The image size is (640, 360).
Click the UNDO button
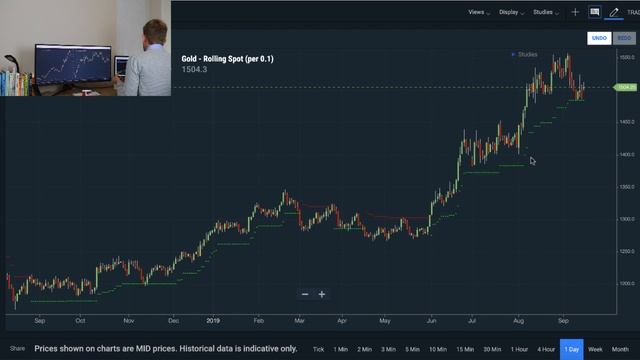599,38
